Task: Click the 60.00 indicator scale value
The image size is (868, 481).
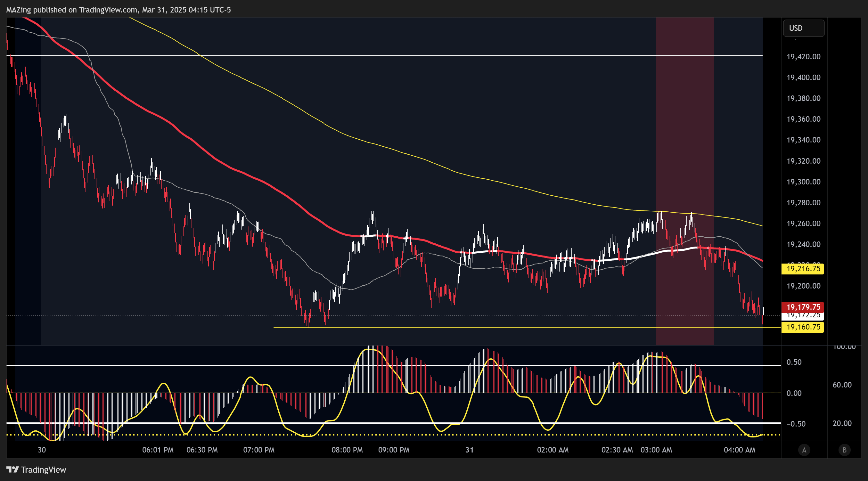Action: [x=842, y=385]
